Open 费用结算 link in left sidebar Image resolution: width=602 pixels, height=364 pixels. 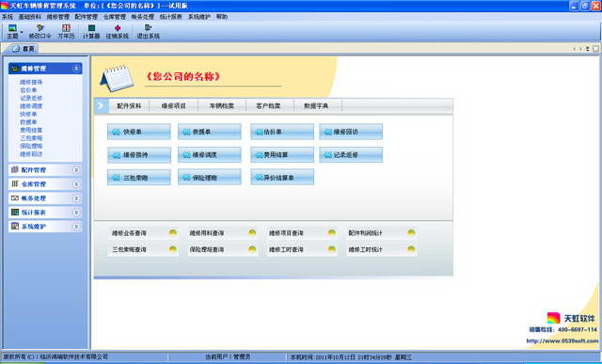point(31,130)
